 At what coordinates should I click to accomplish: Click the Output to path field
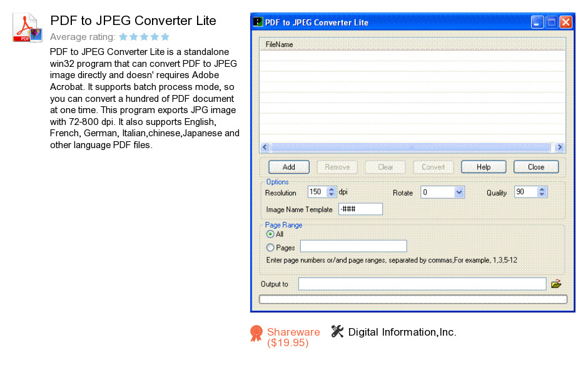coord(422,284)
